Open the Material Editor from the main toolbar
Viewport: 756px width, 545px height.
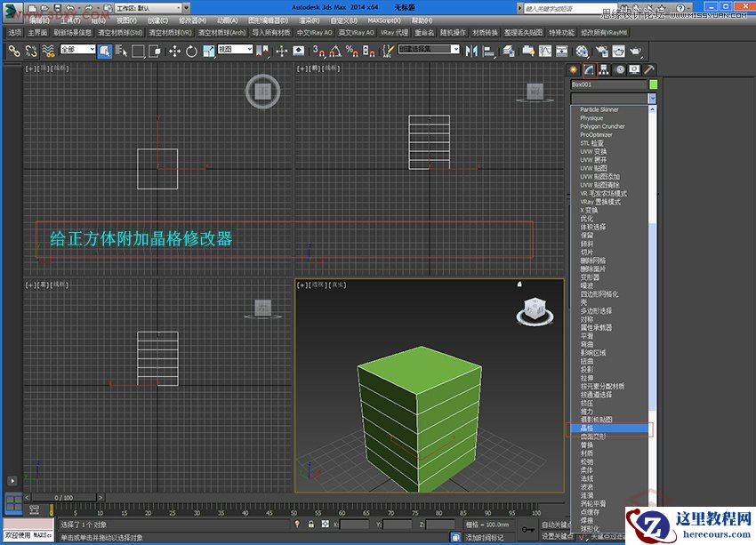click(x=580, y=53)
